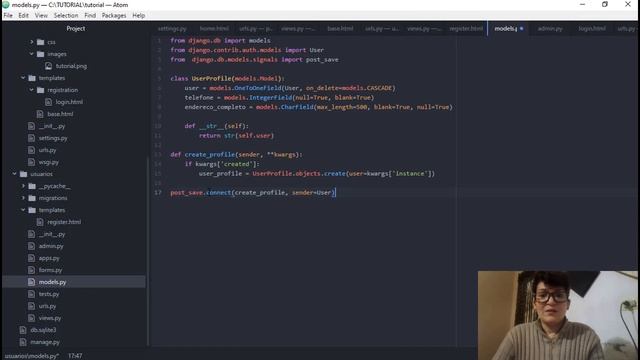Open the View menu

[41, 16]
